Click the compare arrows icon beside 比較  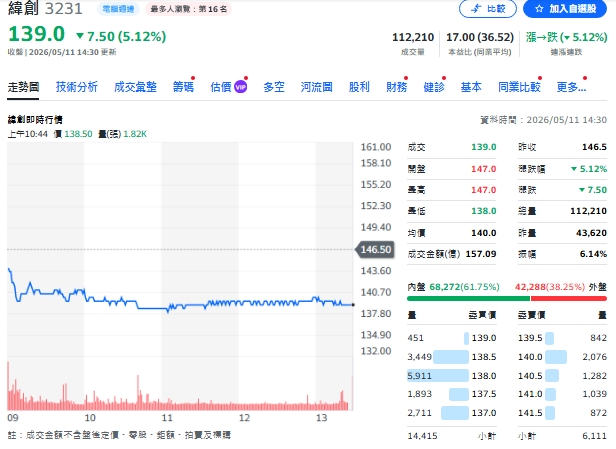476,8
